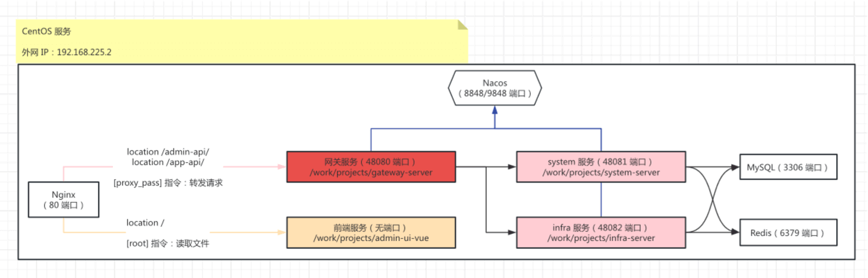Click the 'CentOS 服务' title text

[46, 32]
